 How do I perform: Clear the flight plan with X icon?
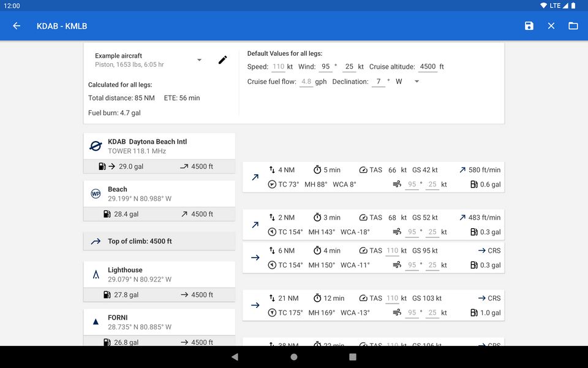click(551, 26)
